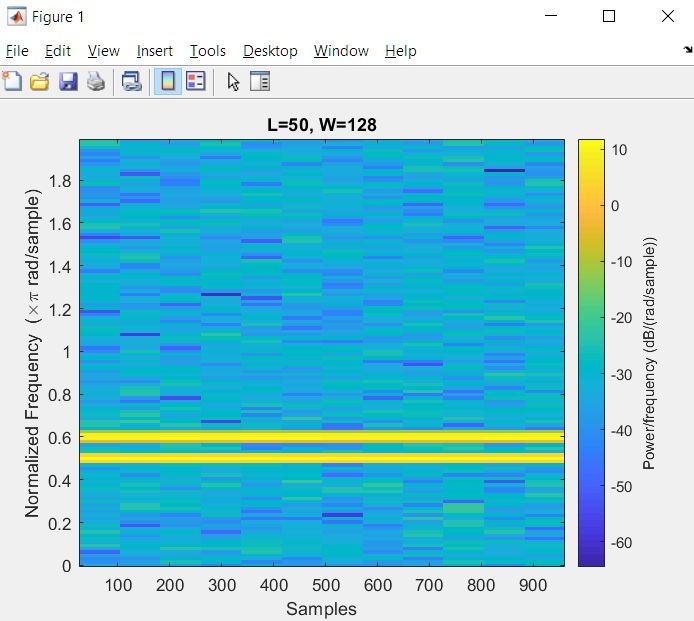Click the Print Figure icon
The image size is (694, 621).
pos(96,81)
